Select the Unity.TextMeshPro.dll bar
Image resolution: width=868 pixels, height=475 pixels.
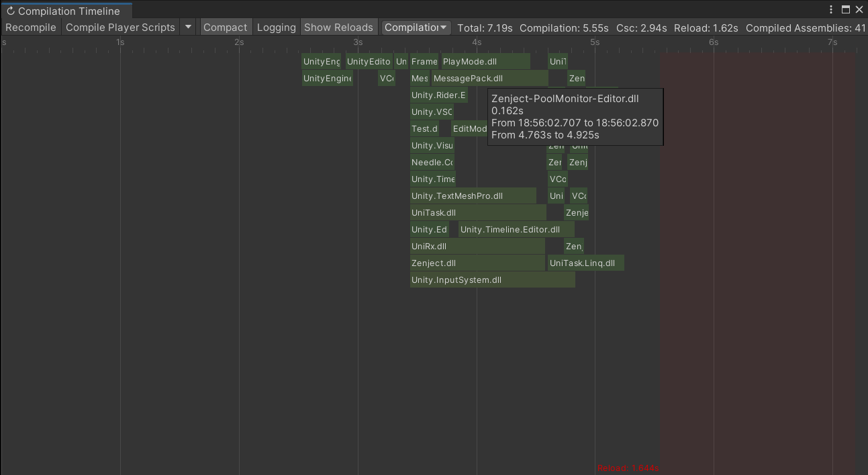pos(473,196)
